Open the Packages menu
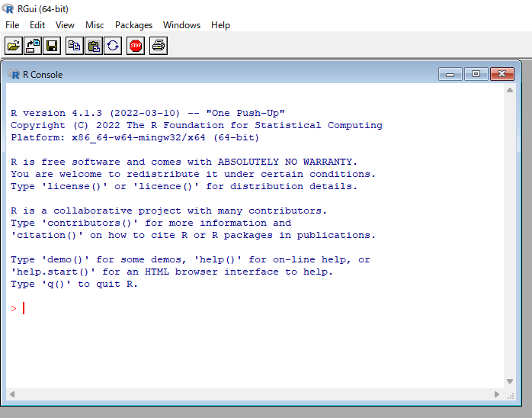This screenshot has width=532, height=418. coord(133,25)
